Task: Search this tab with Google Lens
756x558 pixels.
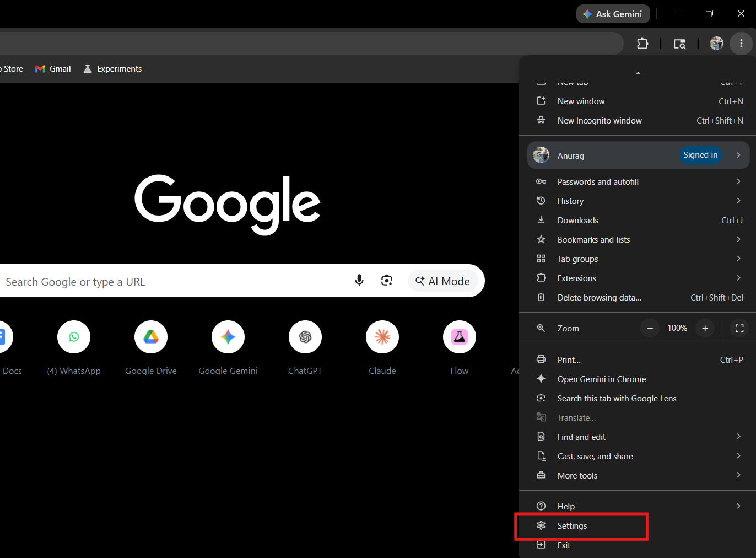Action: click(x=638, y=399)
